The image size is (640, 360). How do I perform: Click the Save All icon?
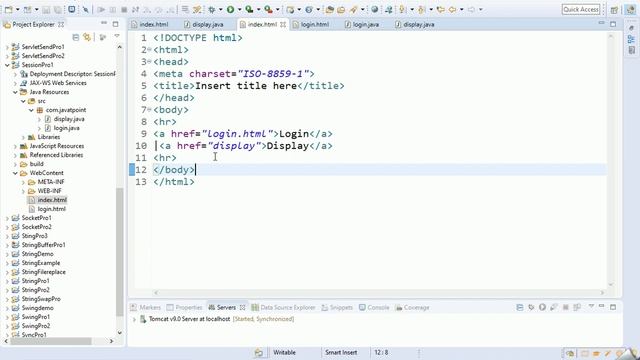tap(58, 9)
